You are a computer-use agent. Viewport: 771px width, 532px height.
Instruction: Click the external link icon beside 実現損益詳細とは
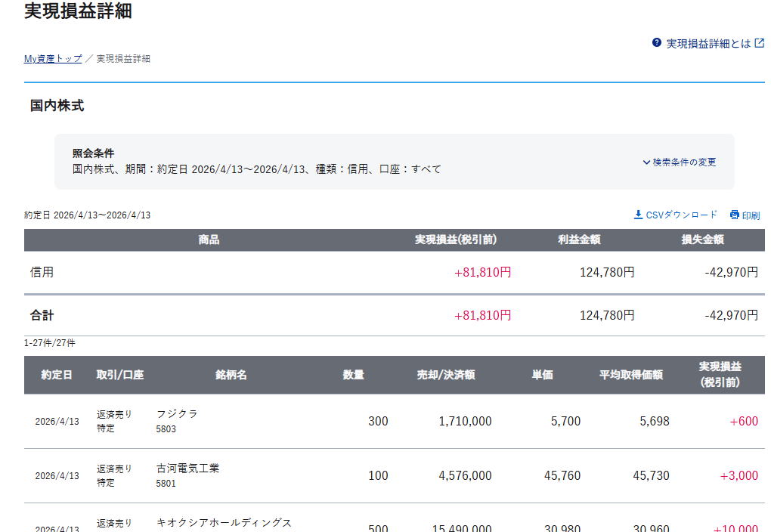pos(760,43)
